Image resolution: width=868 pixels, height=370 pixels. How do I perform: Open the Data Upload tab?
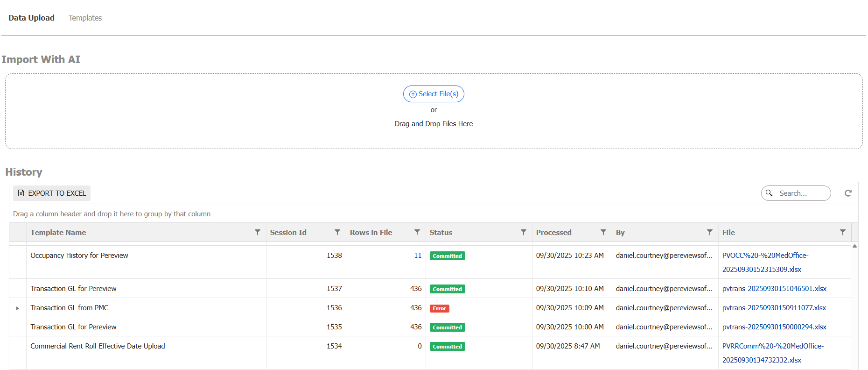pyautogui.click(x=31, y=18)
